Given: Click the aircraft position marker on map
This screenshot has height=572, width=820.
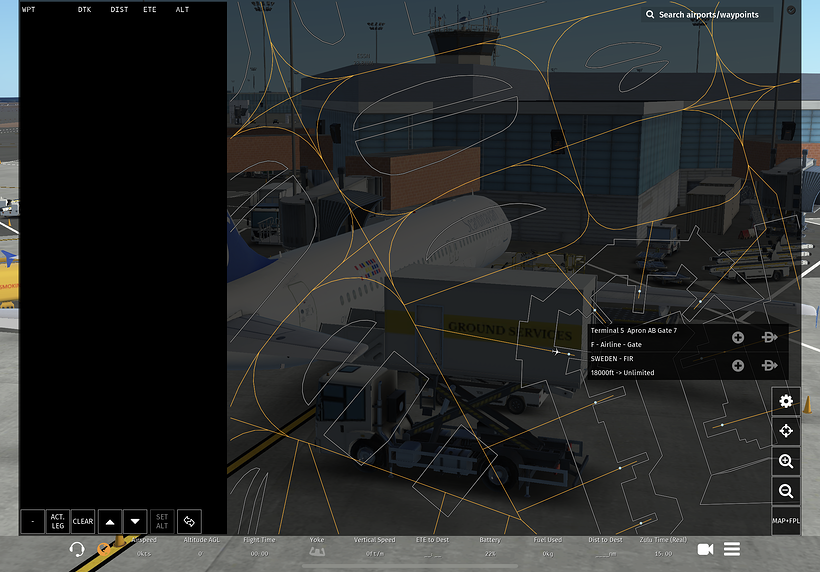Looking at the screenshot, I should click(x=556, y=352).
